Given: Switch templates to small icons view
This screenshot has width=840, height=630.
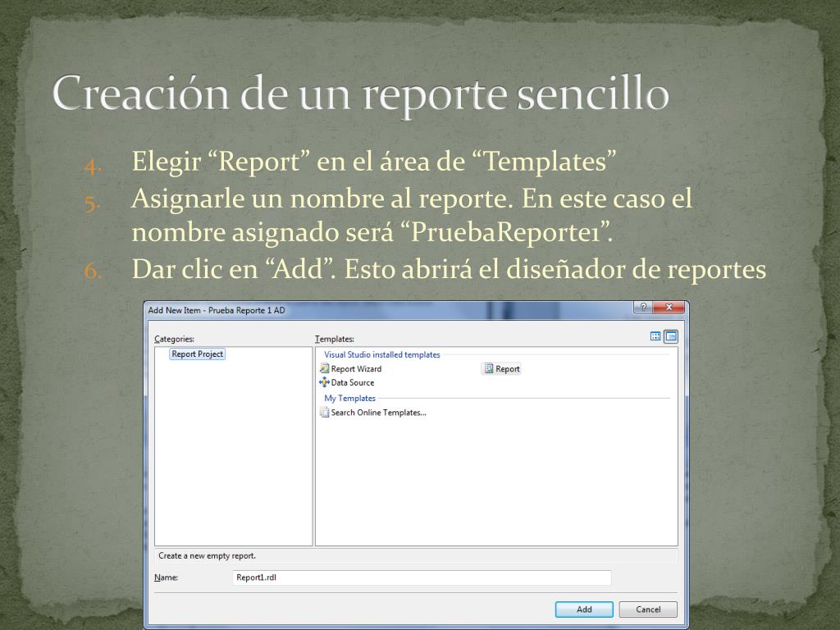Looking at the screenshot, I should (671, 336).
